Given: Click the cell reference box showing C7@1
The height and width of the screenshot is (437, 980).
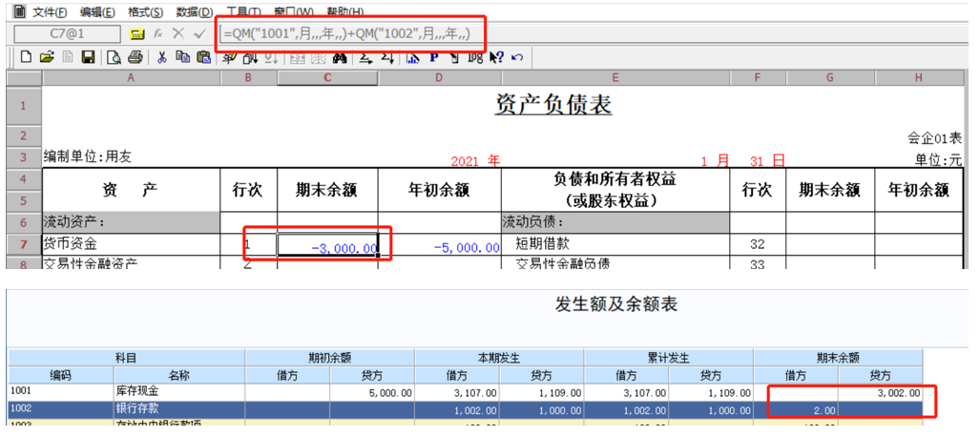Looking at the screenshot, I should pyautogui.click(x=67, y=33).
